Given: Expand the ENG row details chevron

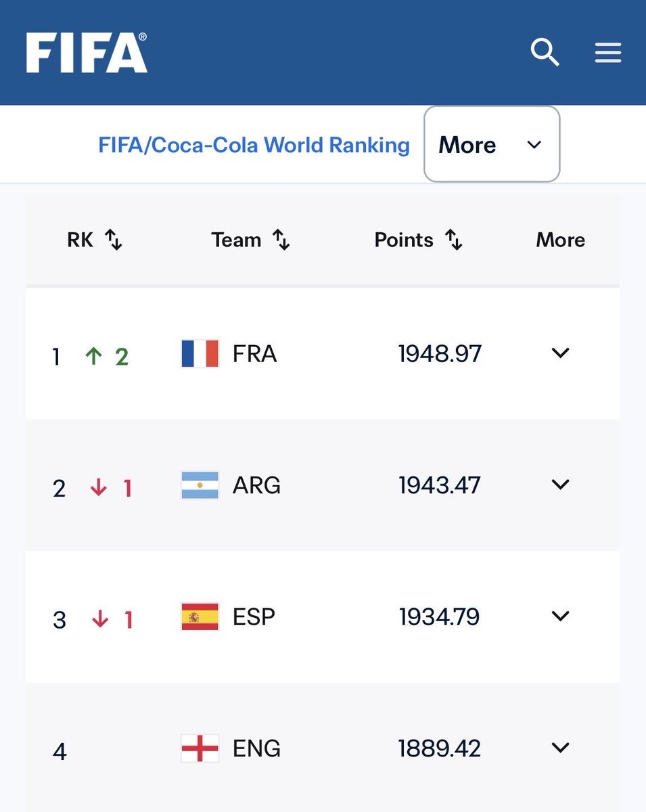Looking at the screenshot, I should 561,747.
